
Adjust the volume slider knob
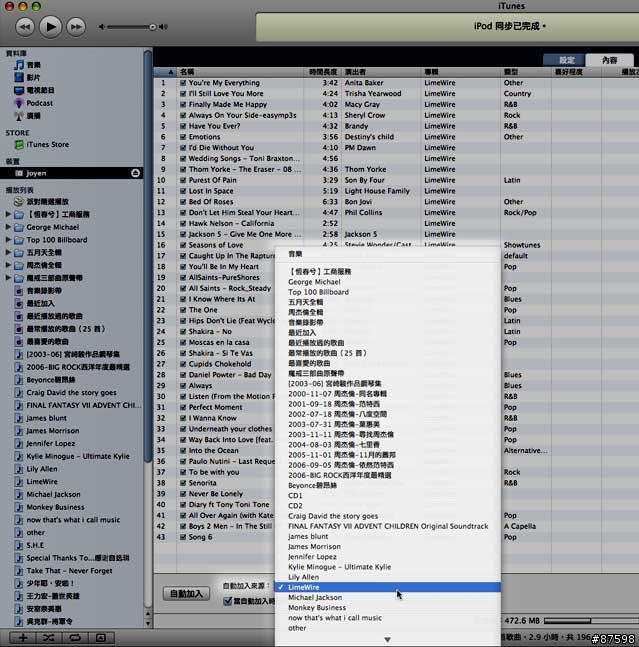click(152, 27)
